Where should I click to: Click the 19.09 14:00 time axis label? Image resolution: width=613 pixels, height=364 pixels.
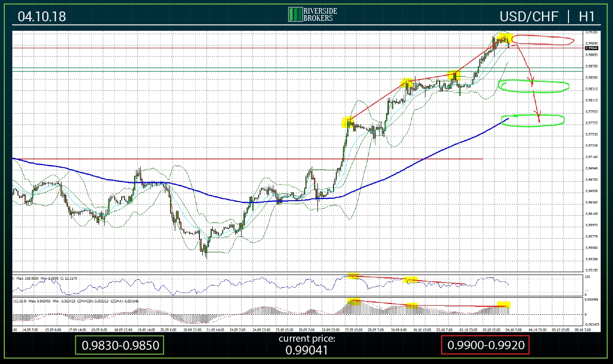coord(146,330)
